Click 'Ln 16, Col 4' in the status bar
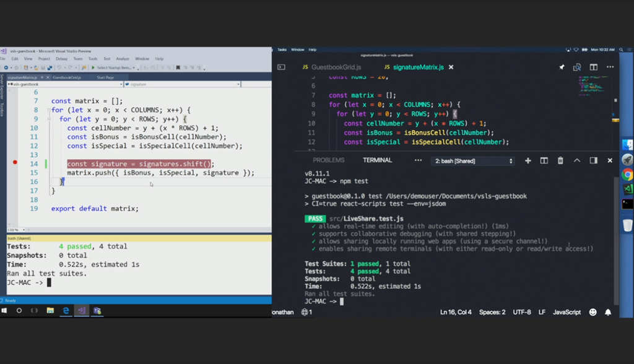Image resolution: width=634 pixels, height=364 pixels. pos(455,312)
